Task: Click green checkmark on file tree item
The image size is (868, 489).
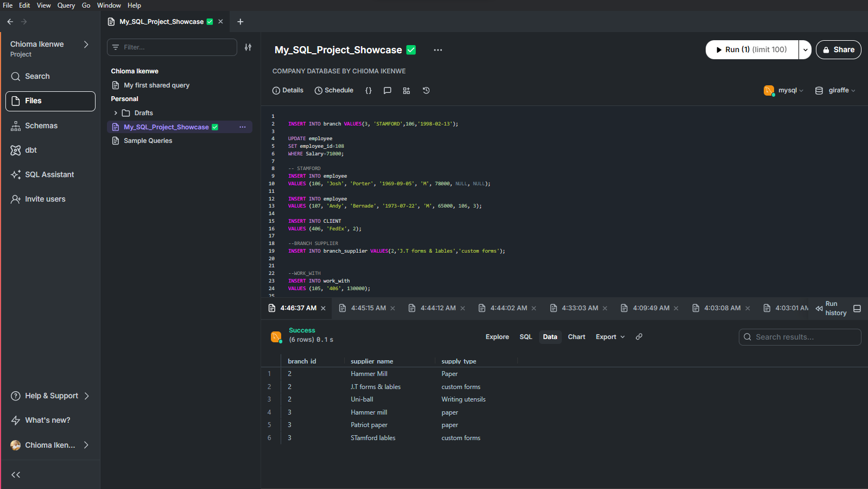Action: (x=215, y=127)
